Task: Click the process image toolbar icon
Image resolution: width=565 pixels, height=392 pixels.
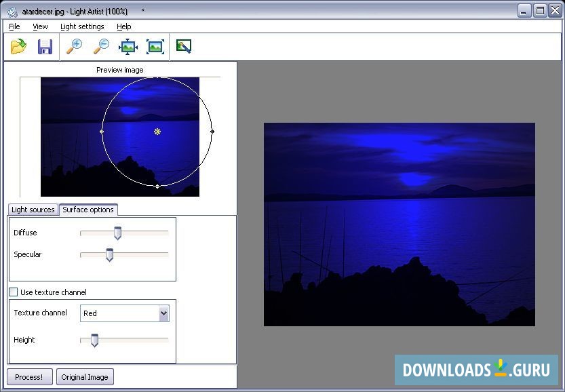Action: tap(183, 46)
